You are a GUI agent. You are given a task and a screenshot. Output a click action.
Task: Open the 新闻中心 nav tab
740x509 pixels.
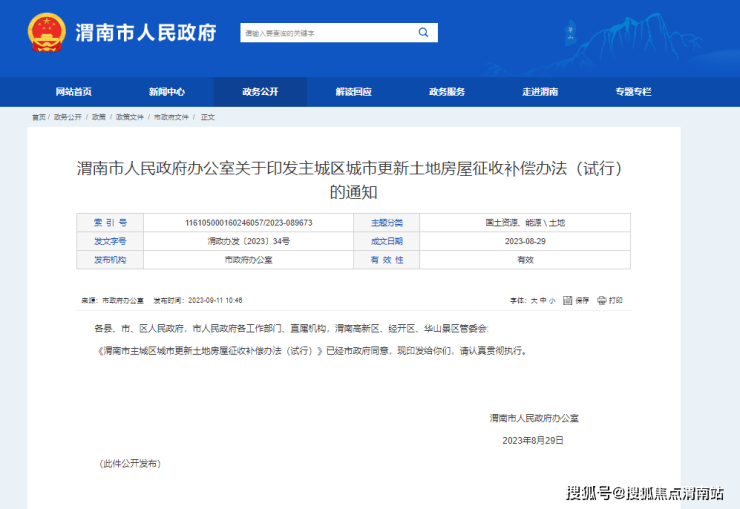click(167, 92)
